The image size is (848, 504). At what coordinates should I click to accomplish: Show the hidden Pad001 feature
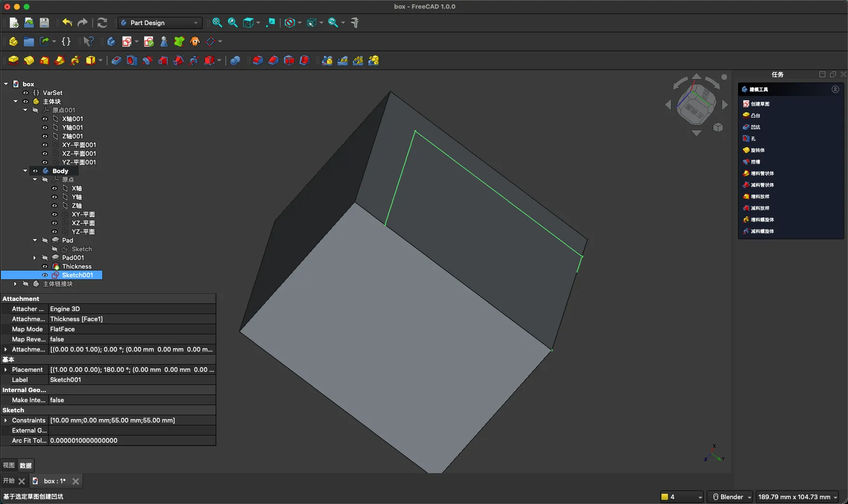[45, 258]
